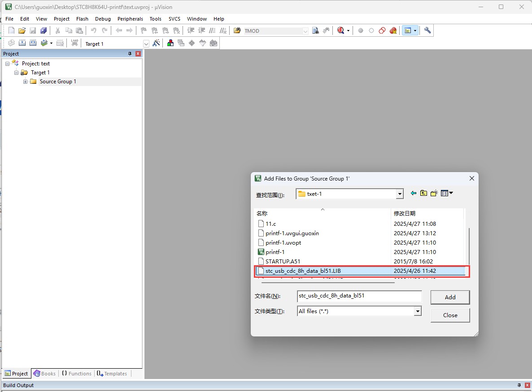Viewport: 532px width, 392px height.
Task: Click the file list vertical scrollbar
Action: click(x=469, y=246)
